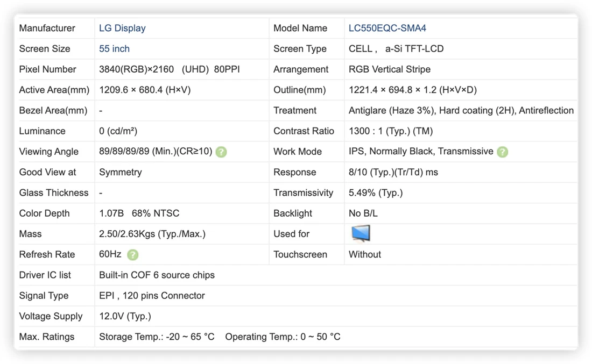
Task: Click the Signal Type EPI connector value
Action: 152,296
